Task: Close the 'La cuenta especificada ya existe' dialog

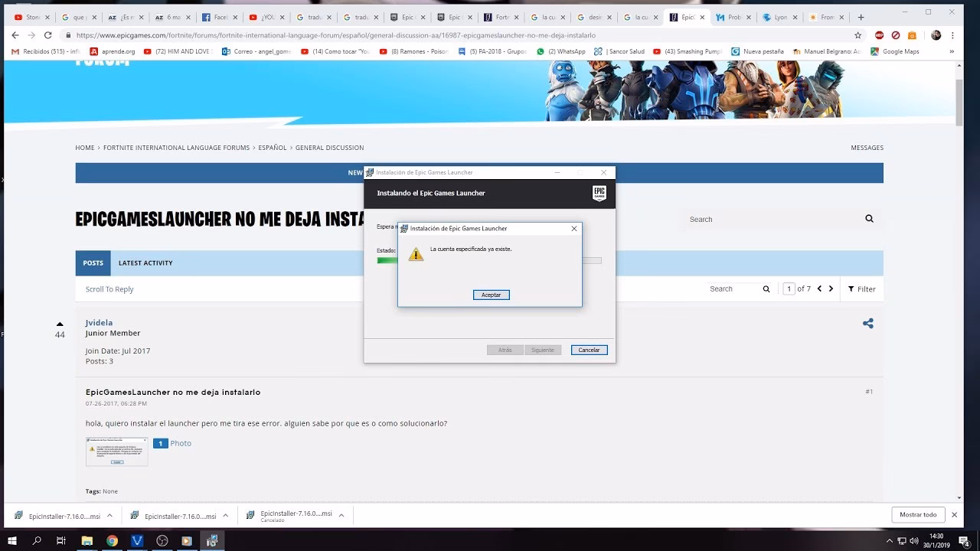Action: 574,228
